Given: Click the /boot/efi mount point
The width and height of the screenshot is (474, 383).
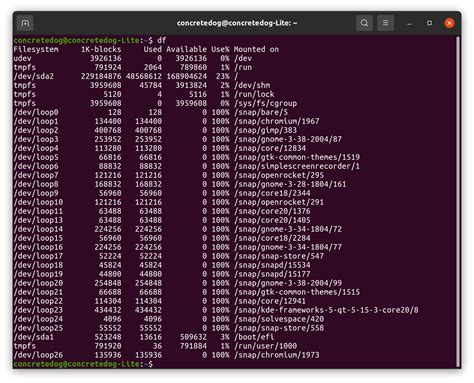Looking at the screenshot, I should click(x=254, y=337).
